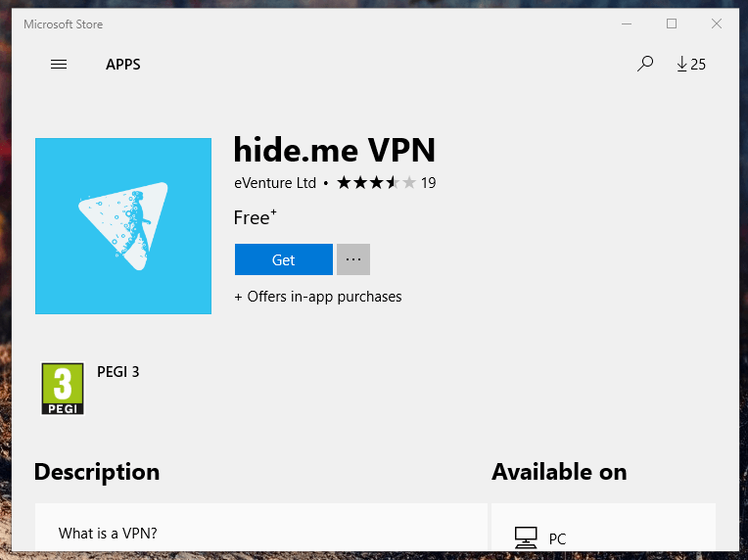Click the PEGI 3 rating badge
The width and height of the screenshot is (748, 560).
click(x=63, y=389)
